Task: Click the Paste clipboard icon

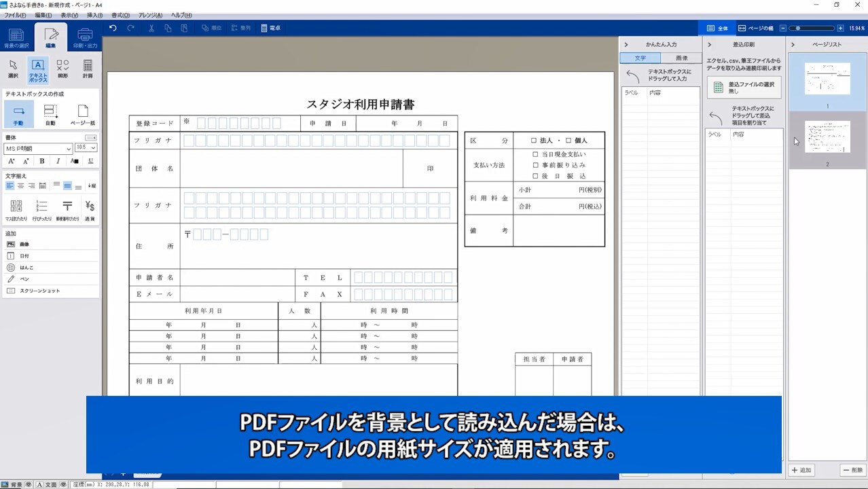Action: (184, 28)
